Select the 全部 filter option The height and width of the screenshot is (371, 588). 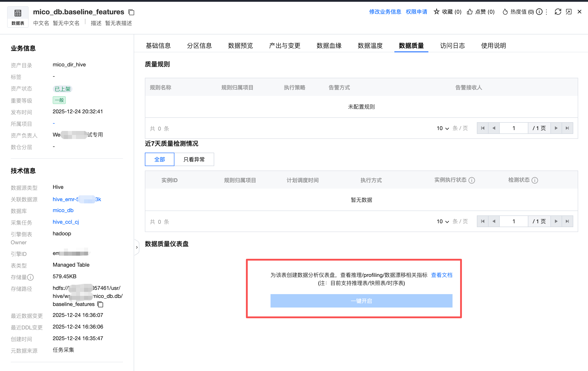click(159, 159)
